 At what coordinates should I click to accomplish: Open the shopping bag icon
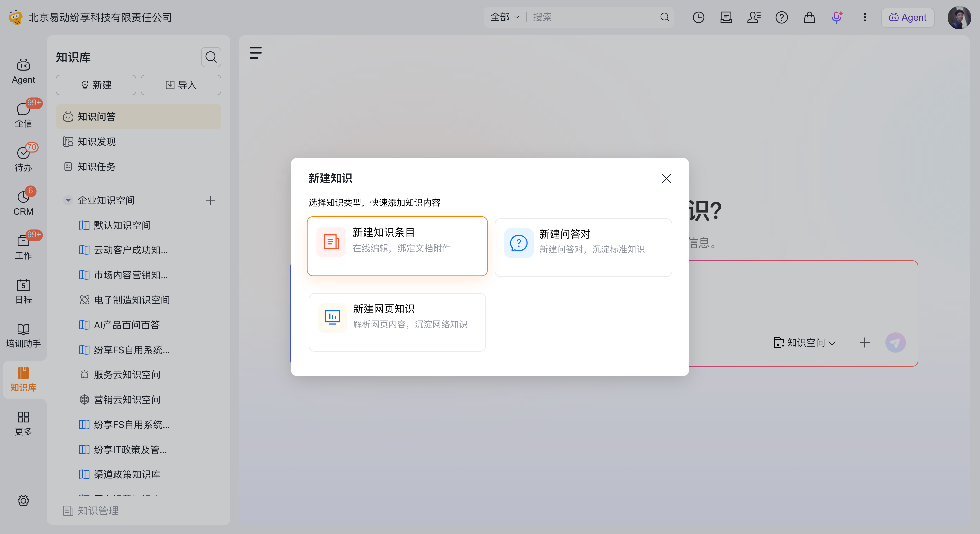(809, 17)
